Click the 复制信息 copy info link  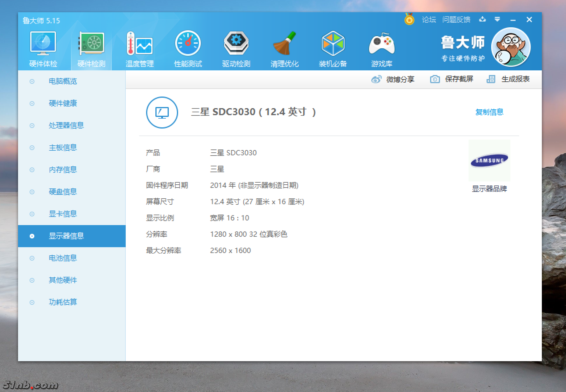click(x=489, y=112)
